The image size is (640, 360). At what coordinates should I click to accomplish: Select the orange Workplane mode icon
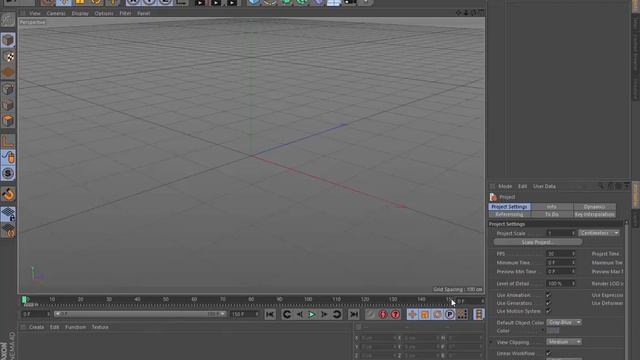pyautogui.click(x=8, y=73)
